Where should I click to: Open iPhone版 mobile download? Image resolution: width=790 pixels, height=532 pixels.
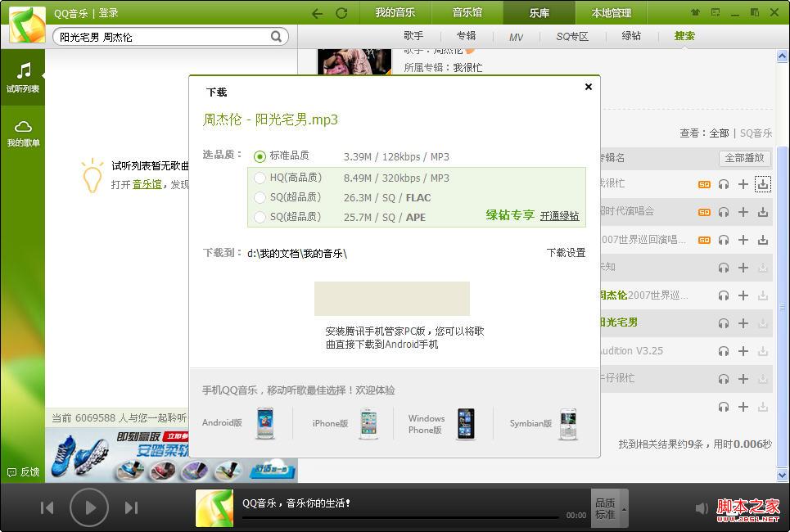(345, 422)
